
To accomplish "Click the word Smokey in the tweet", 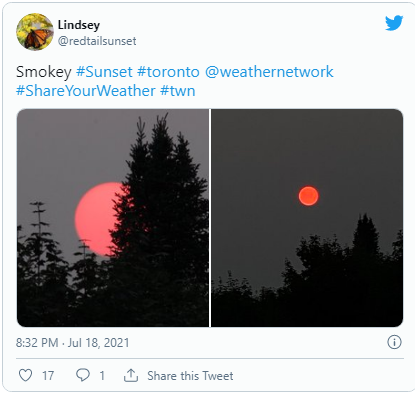I will [44, 72].
